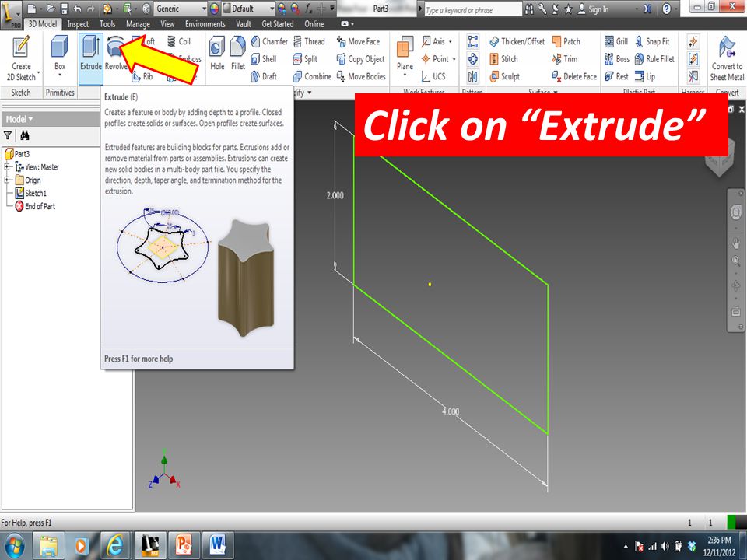Activate the Copy Object tool
Screen dimensions: 747x560
(x=360, y=59)
